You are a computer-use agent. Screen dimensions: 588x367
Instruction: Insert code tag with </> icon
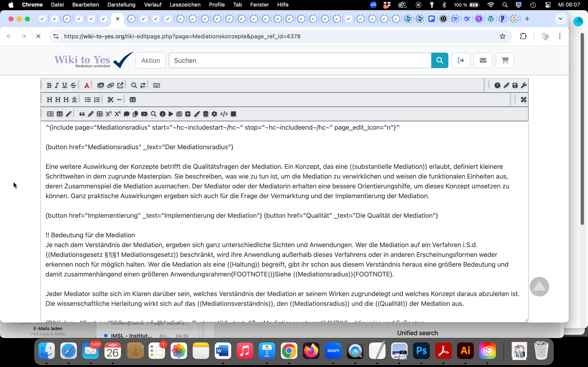tap(224, 114)
